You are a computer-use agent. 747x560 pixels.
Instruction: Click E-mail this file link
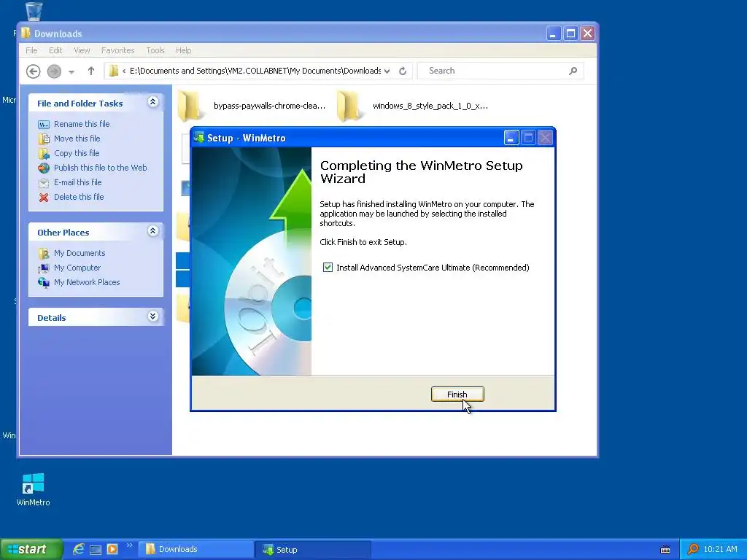pos(77,182)
